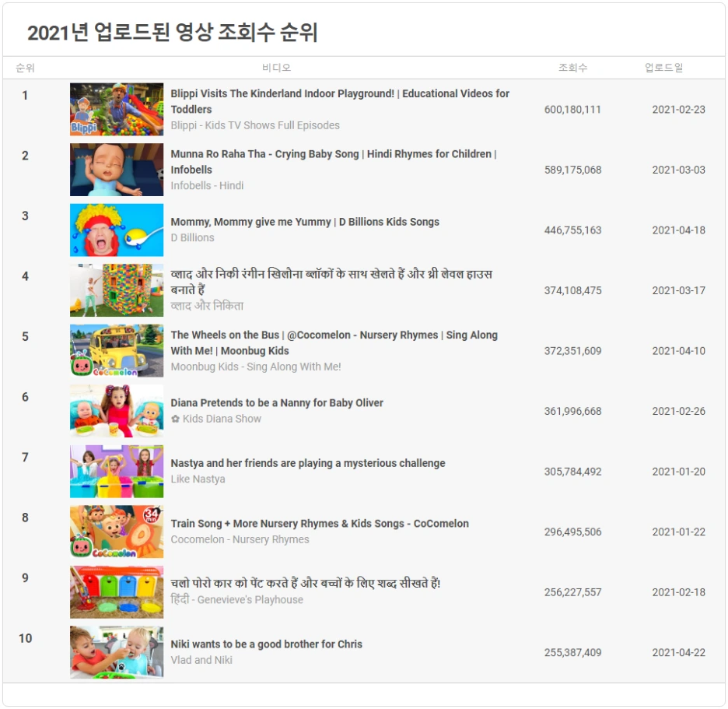This screenshot has height=709, width=728.
Task: Open the Hindi channel name under rank 4
Action: 207,306
